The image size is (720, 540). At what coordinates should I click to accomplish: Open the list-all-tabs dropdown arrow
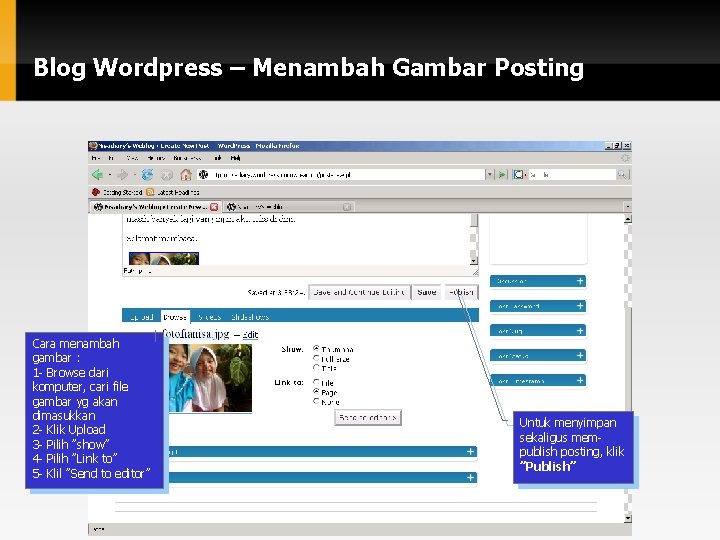point(627,207)
